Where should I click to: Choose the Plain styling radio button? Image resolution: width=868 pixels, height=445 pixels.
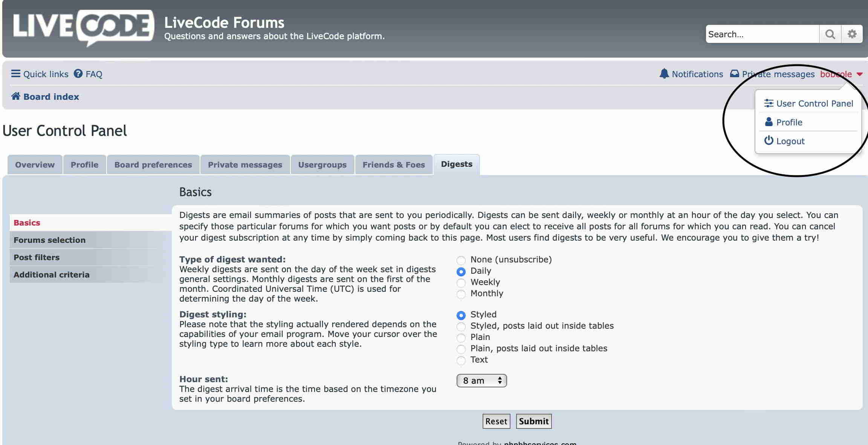point(461,338)
